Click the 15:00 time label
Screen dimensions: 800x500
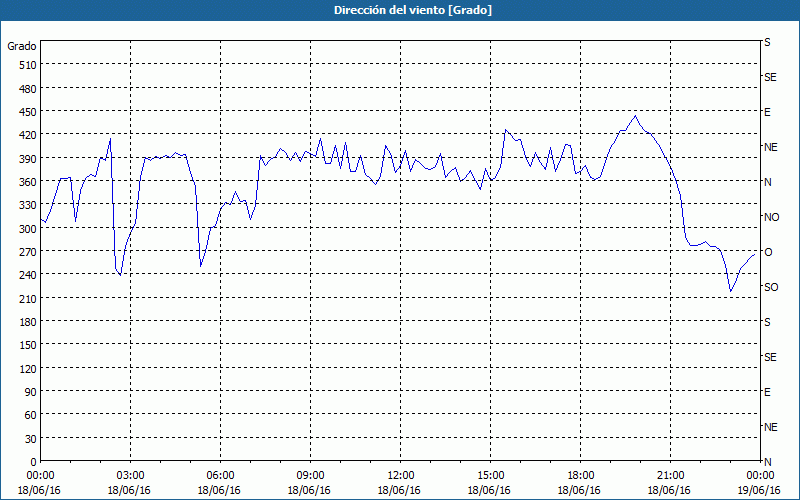490,476
